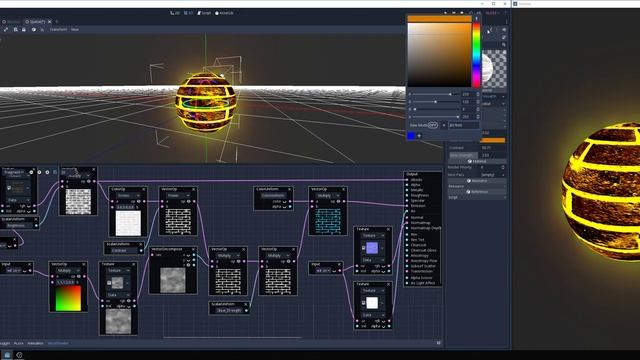Viewport: 640px width, 360px height.
Task: Click the hex color code field
Action: (463, 125)
